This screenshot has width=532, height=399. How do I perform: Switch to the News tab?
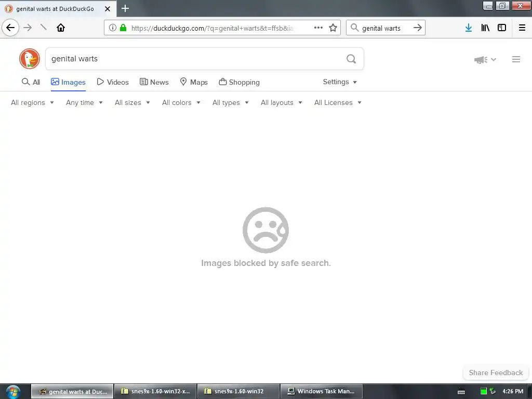[x=154, y=82]
